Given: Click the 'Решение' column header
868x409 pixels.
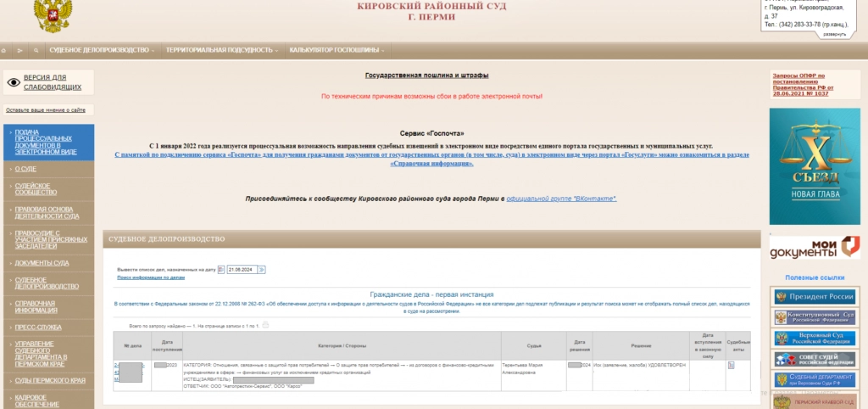Looking at the screenshot, I should pyautogui.click(x=641, y=346).
